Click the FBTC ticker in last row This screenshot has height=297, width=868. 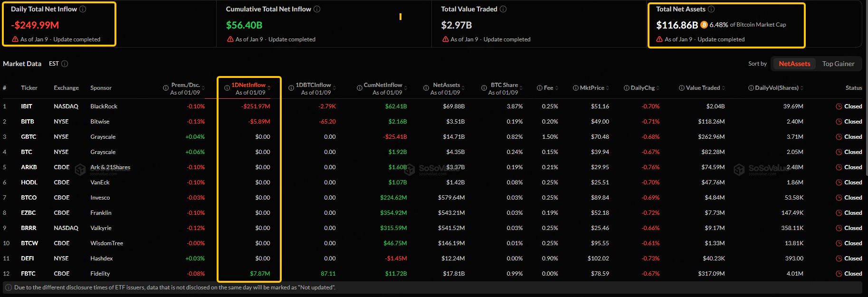28,274
